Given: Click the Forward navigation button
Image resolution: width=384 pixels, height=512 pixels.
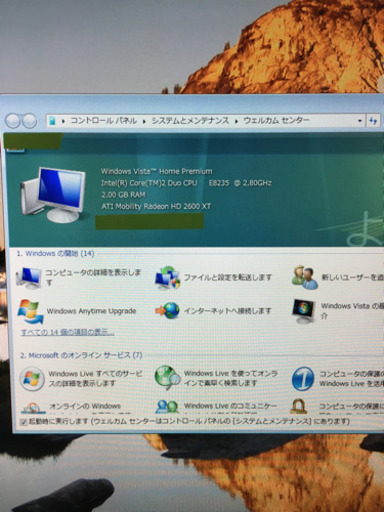Looking at the screenshot, I should pos(30,120).
